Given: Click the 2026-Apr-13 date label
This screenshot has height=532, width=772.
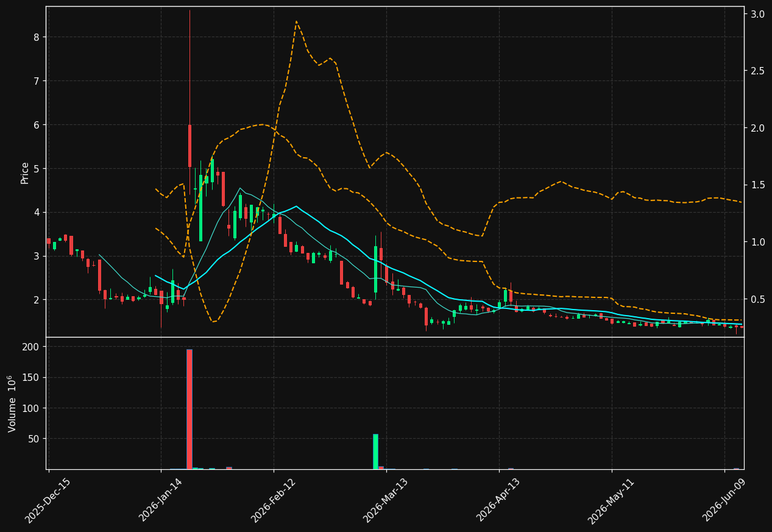Looking at the screenshot, I should point(499,500).
